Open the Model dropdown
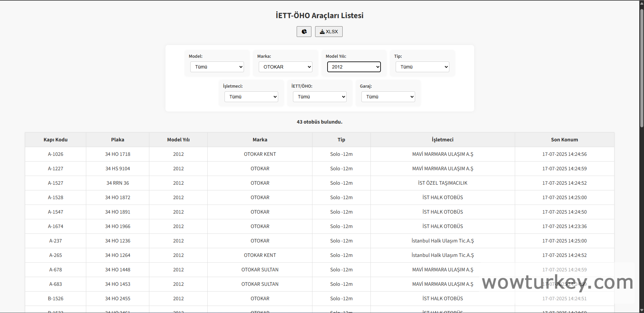 pos(217,67)
